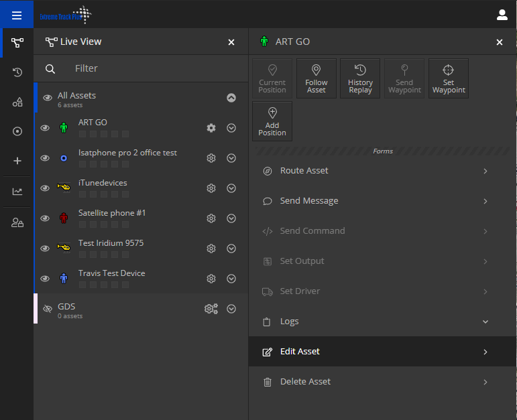
Task: Toggle visibility eye for Satellite phone #1
Action: pos(45,218)
